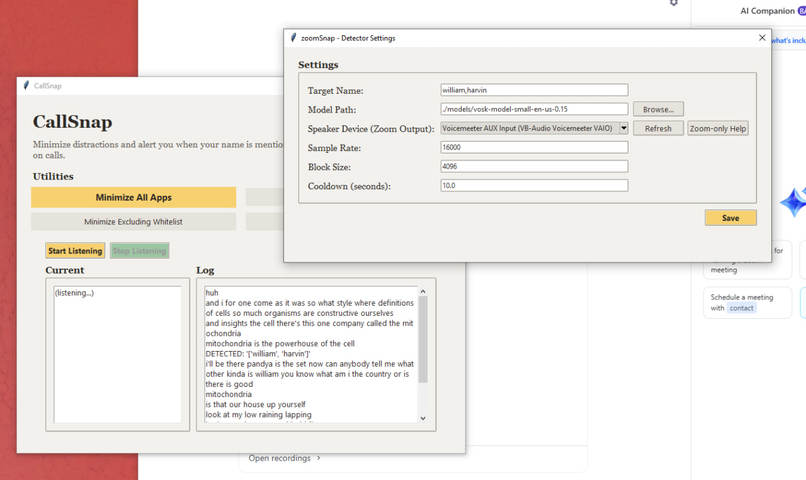The width and height of the screenshot is (806, 480).
Task: Close the Detector Settings window
Action: tap(762, 38)
